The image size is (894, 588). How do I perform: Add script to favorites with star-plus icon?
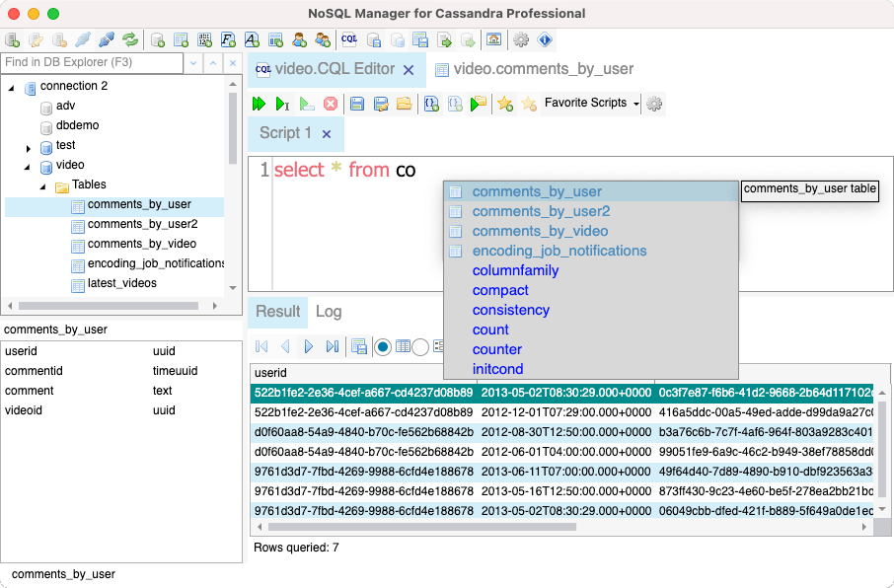coord(505,104)
